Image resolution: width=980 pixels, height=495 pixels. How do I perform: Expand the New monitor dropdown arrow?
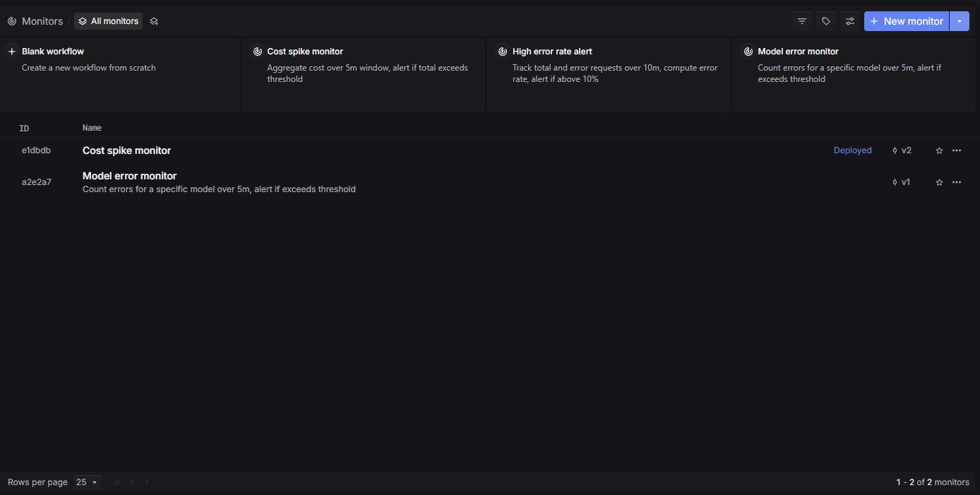tap(960, 21)
